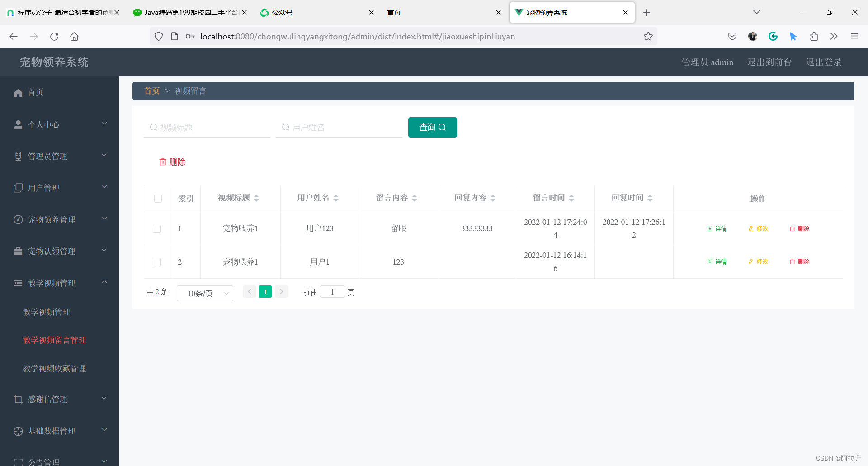
Task: Click 详情 for the 用户123 row
Action: 717,228
